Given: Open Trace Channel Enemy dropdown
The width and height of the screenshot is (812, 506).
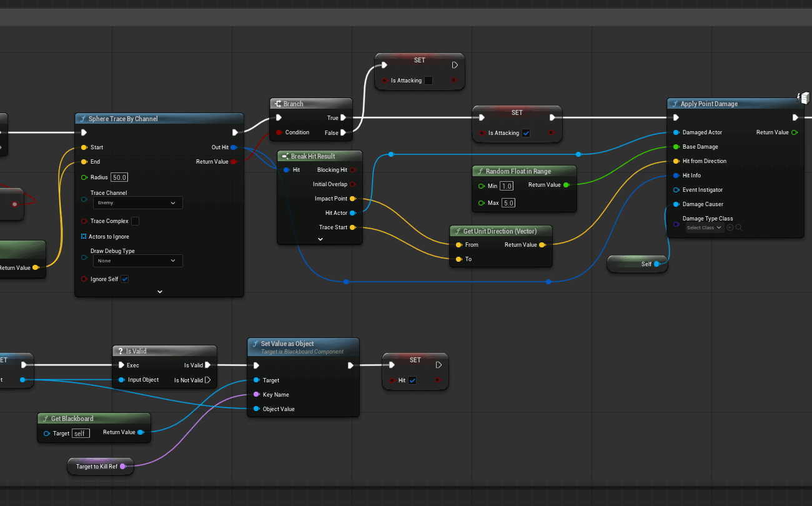Looking at the screenshot, I should 137,203.
